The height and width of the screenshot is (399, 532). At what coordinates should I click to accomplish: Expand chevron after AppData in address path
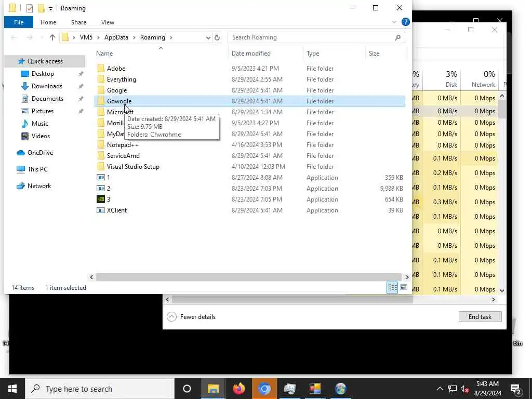pos(134,37)
